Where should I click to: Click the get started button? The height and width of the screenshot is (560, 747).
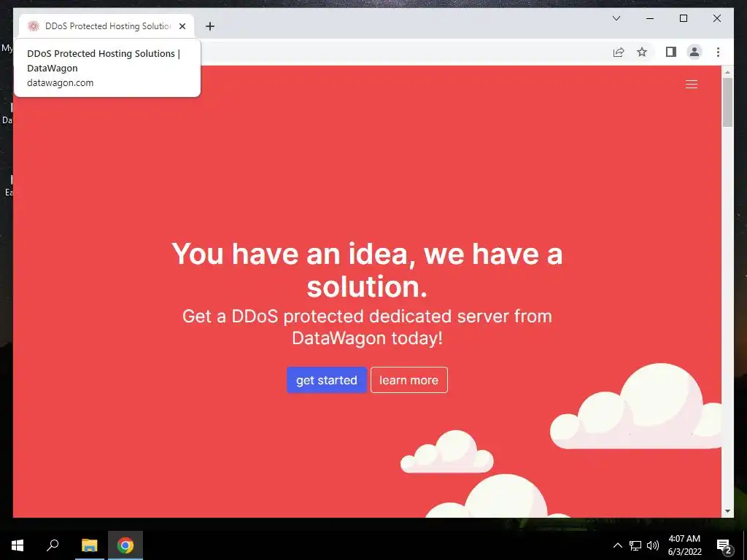coord(326,380)
